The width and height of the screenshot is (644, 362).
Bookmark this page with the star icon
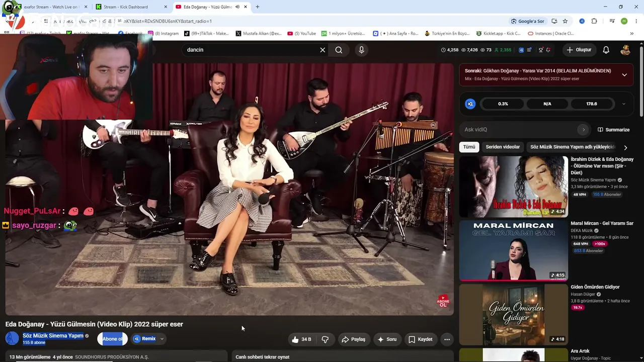565,21
